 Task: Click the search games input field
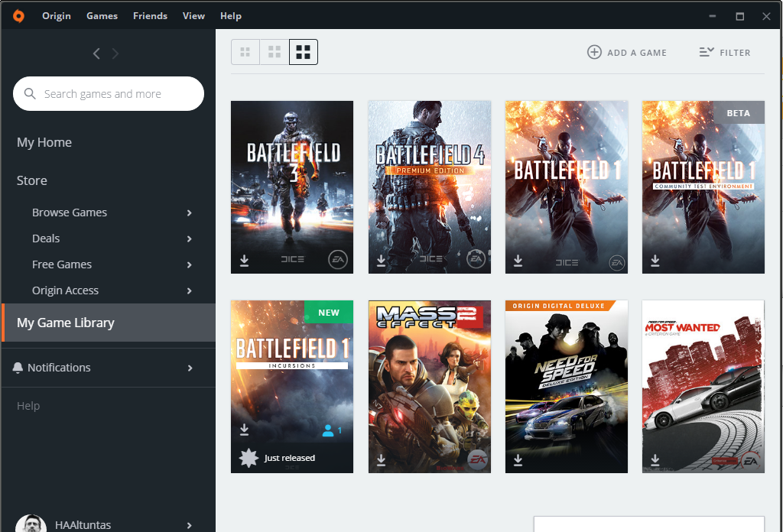tap(109, 94)
